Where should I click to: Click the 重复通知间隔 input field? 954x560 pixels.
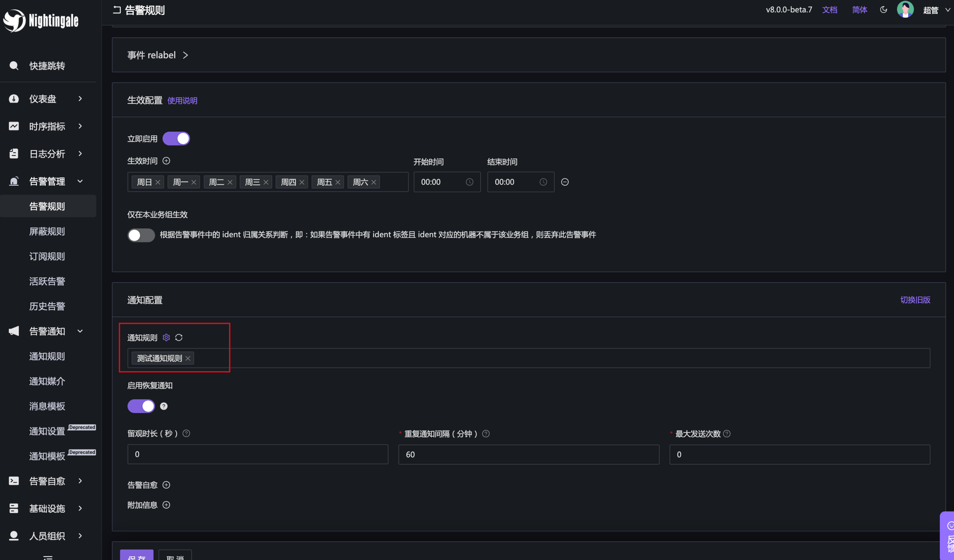click(528, 454)
